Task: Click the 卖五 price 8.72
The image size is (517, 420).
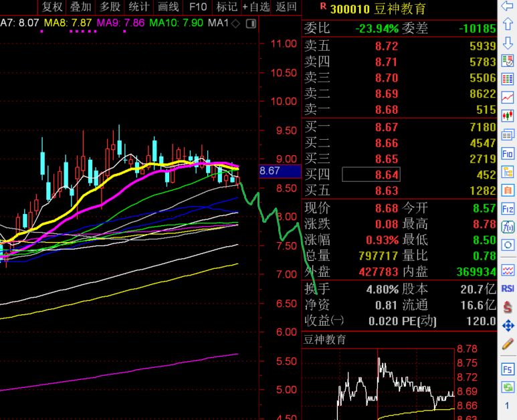Action: (x=387, y=46)
